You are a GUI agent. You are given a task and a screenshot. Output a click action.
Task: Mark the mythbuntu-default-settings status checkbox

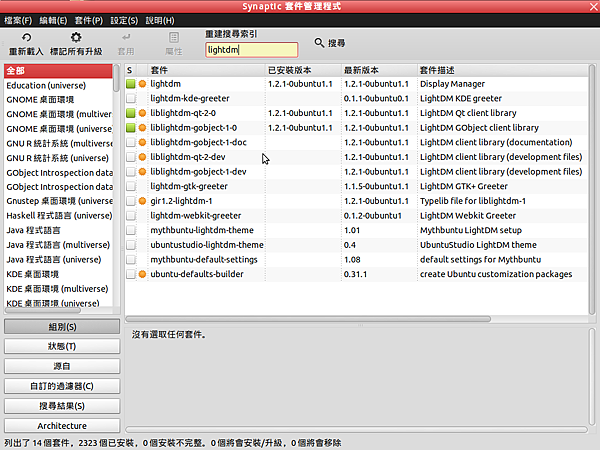[131, 259]
